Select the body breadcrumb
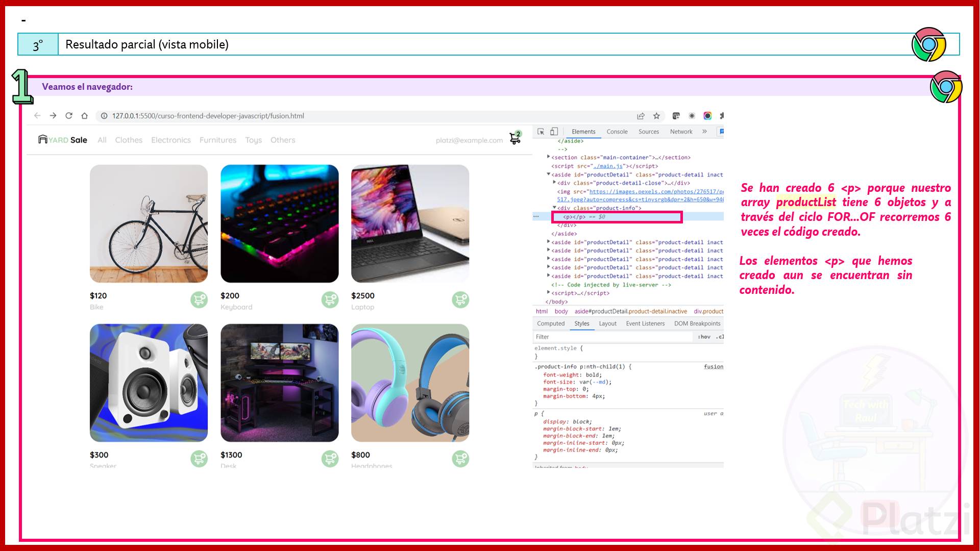The width and height of the screenshot is (980, 551). [561, 311]
